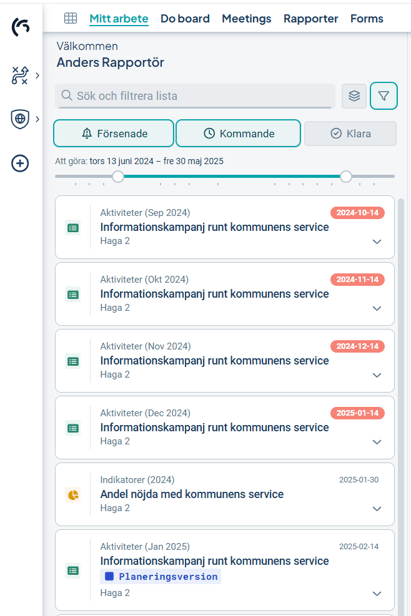This screenshot has width=411, height=616.
Task: Click the funnel filter icon button
Action: [383, 96]
